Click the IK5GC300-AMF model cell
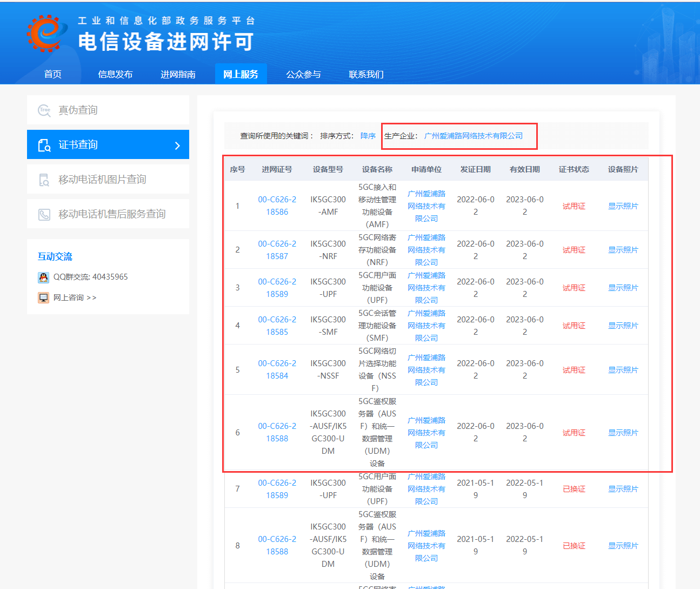The height and width of the screenshot is (589, 700). click(x=328, y=206)
